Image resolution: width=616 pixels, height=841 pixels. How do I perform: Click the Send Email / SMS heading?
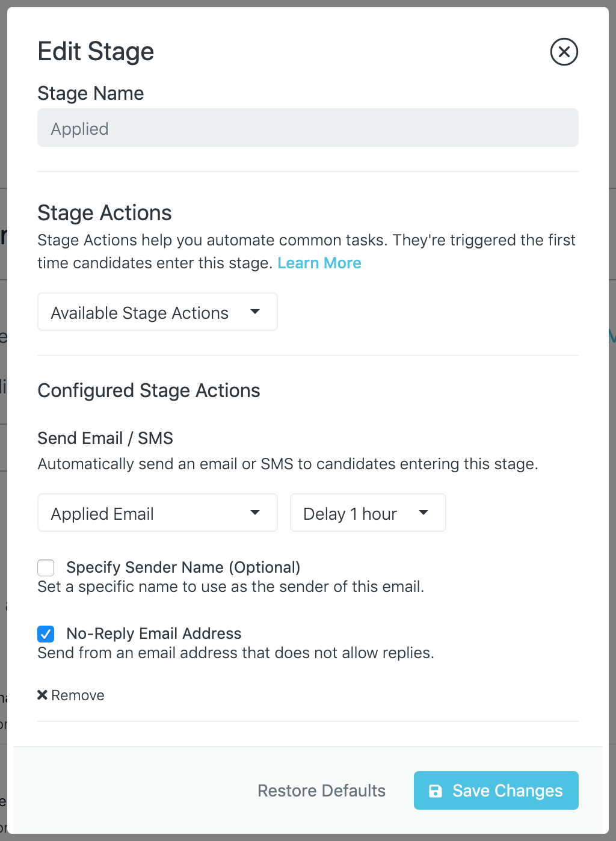105,438
